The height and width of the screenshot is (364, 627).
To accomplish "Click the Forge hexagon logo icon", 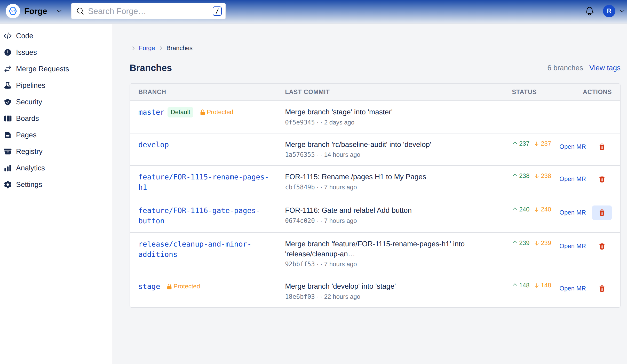I will pos(13,11).
